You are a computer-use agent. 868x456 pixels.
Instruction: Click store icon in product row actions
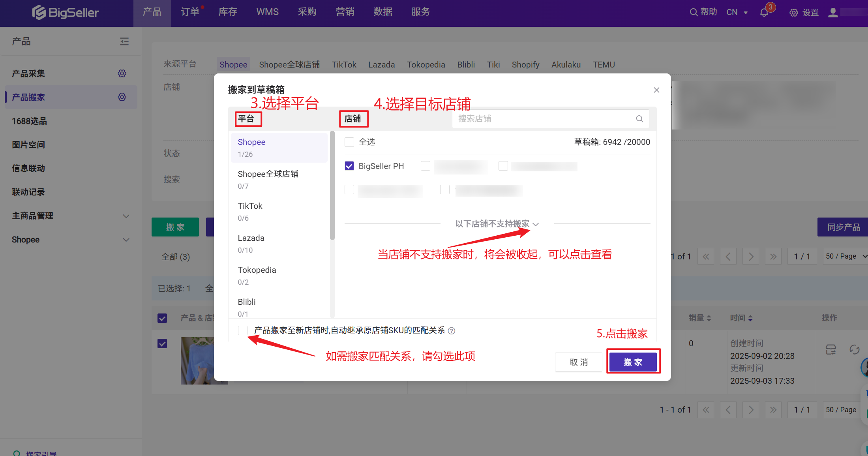(x=831, y=349)
